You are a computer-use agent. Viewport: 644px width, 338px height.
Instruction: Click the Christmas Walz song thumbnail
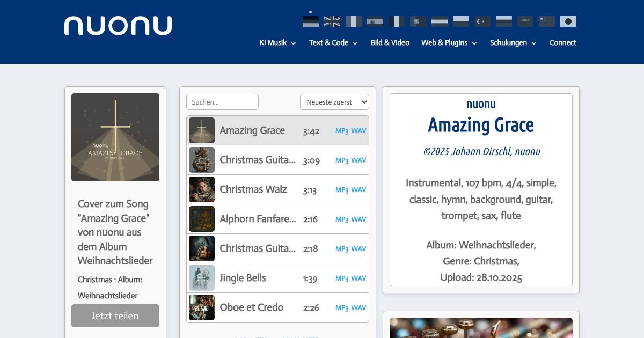coord(202,189)
